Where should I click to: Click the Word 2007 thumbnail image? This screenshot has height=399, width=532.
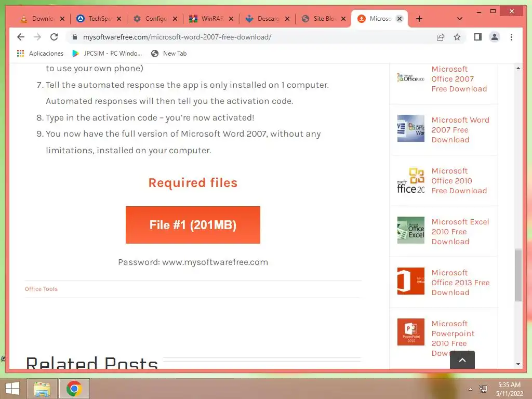[x=411, y=128]
